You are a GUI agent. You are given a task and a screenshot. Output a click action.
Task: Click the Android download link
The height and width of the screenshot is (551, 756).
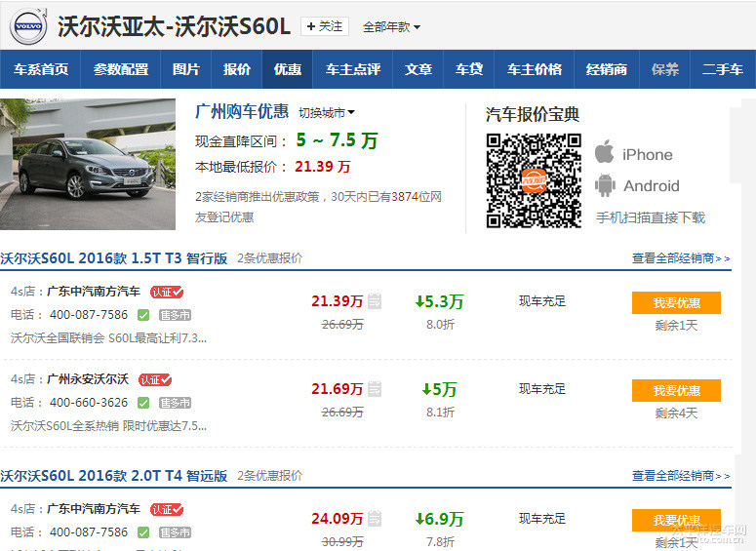652,185
